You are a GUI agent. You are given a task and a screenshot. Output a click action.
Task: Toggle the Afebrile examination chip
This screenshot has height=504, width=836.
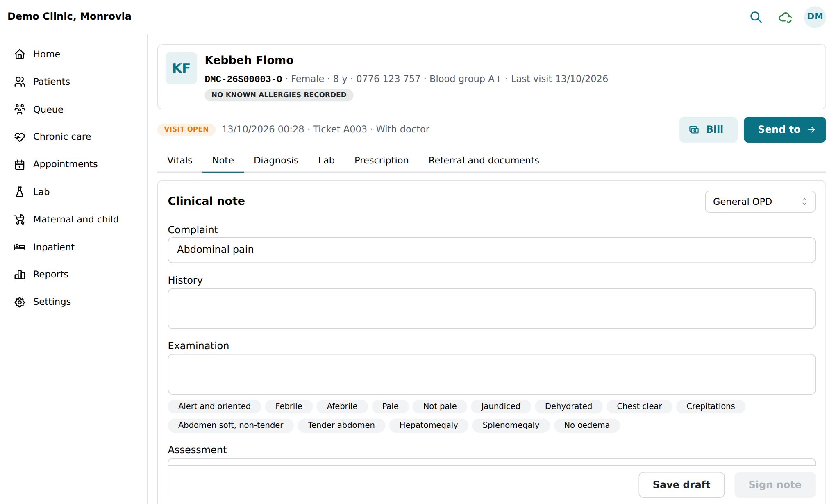[342, 406]
